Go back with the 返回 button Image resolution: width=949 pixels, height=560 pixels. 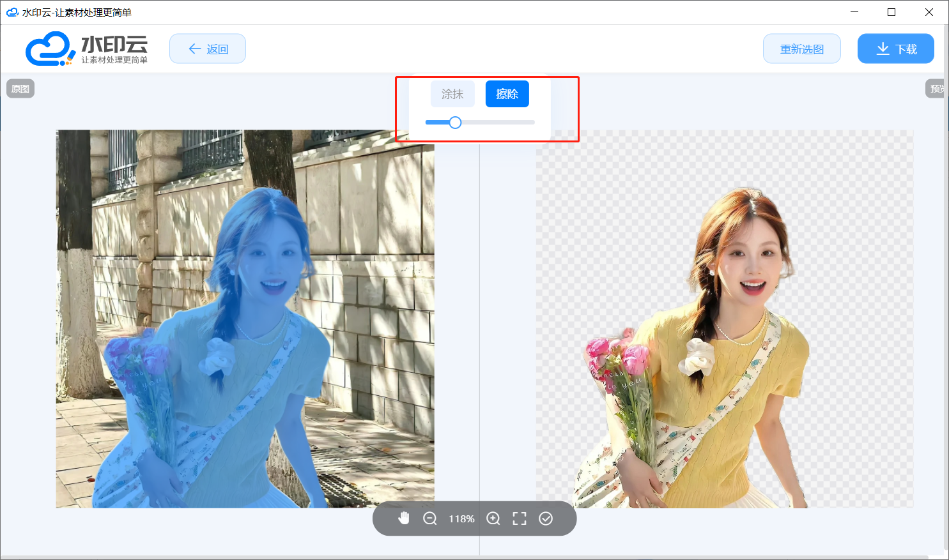208,49
